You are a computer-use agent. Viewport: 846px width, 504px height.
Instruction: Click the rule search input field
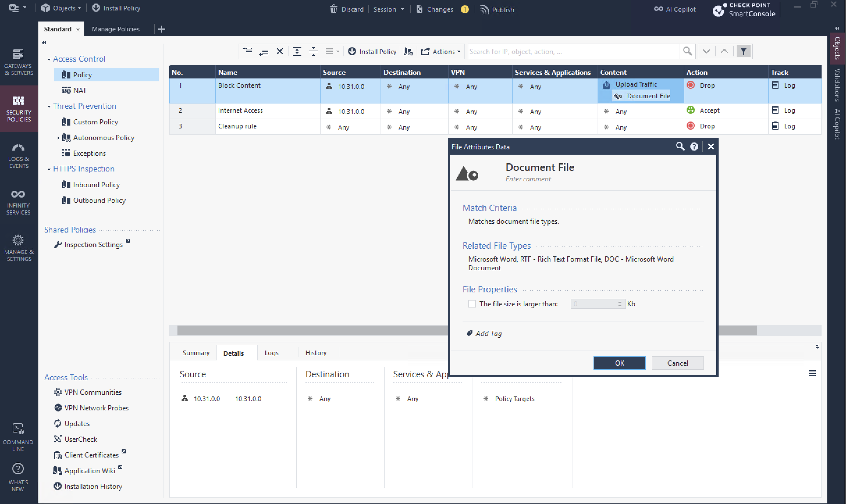[573, 52]
